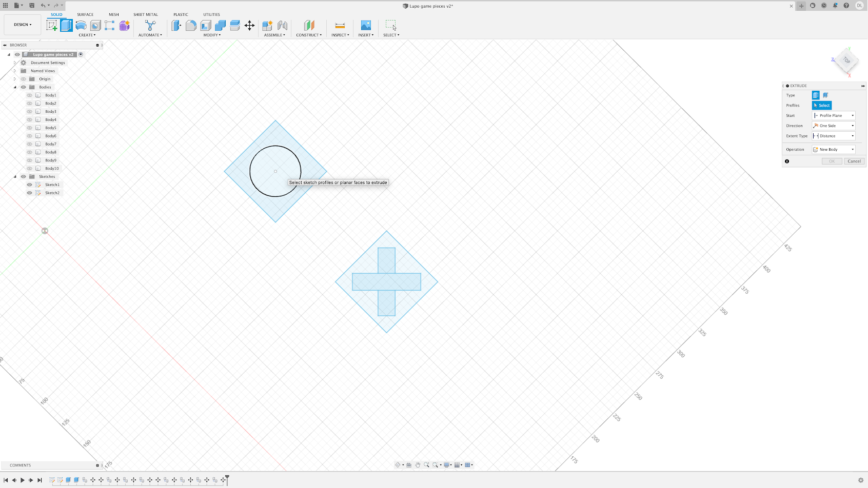This screenshot has height=488, width=868.
Task: Collapse the Bodies folder
Action: (x=15, y=87)
